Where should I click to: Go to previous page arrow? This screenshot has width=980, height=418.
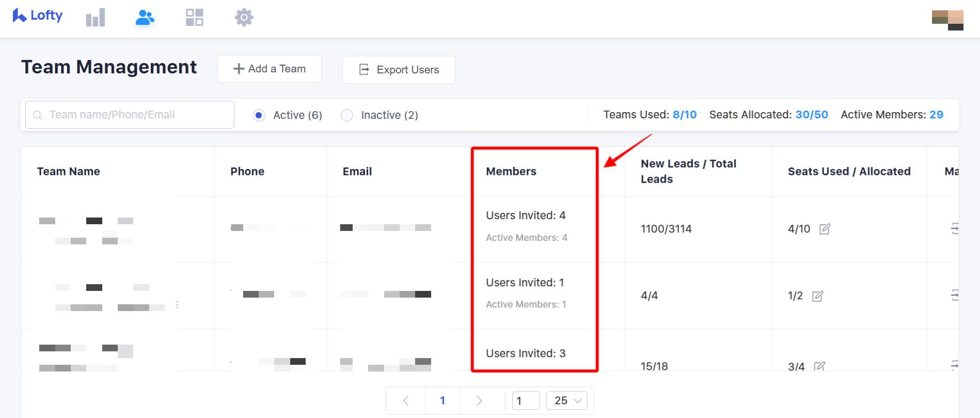click(x=406, y=400)
